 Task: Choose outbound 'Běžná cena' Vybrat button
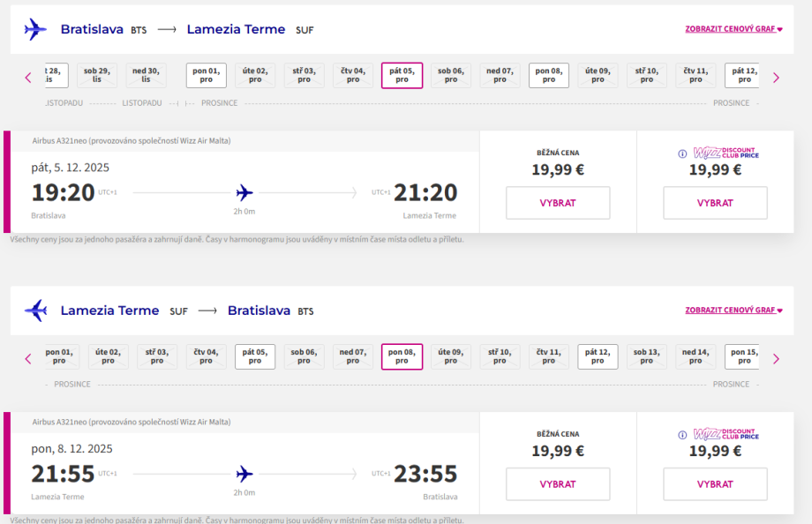(x=558, y=203)
